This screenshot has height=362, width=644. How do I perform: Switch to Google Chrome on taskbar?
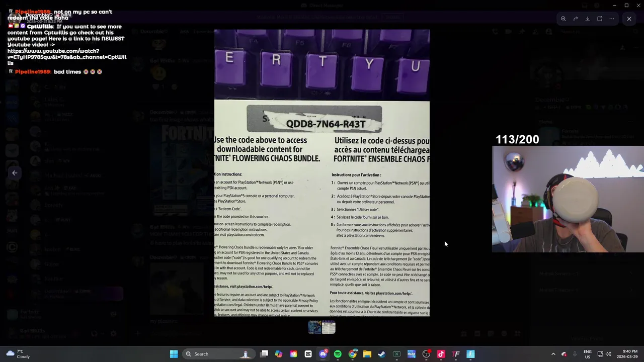353,354
